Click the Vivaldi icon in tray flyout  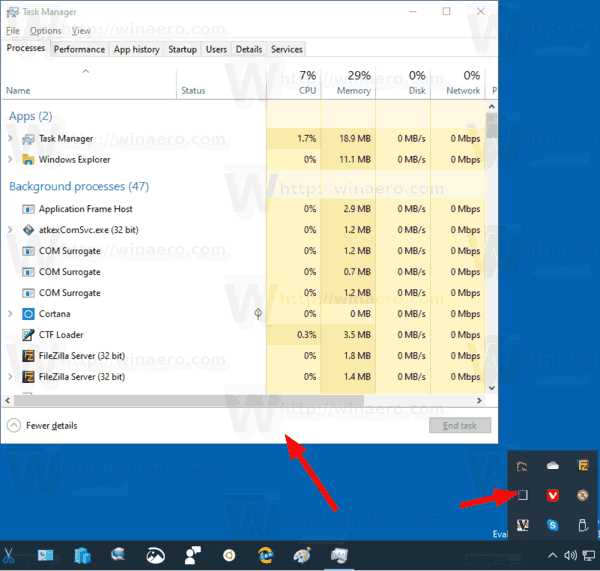coord(552,496)
